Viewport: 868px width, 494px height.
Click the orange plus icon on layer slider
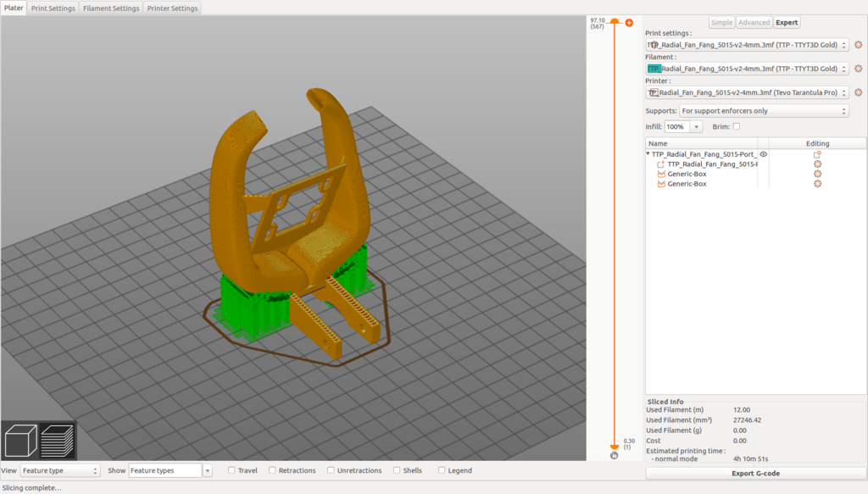(629, 23)
